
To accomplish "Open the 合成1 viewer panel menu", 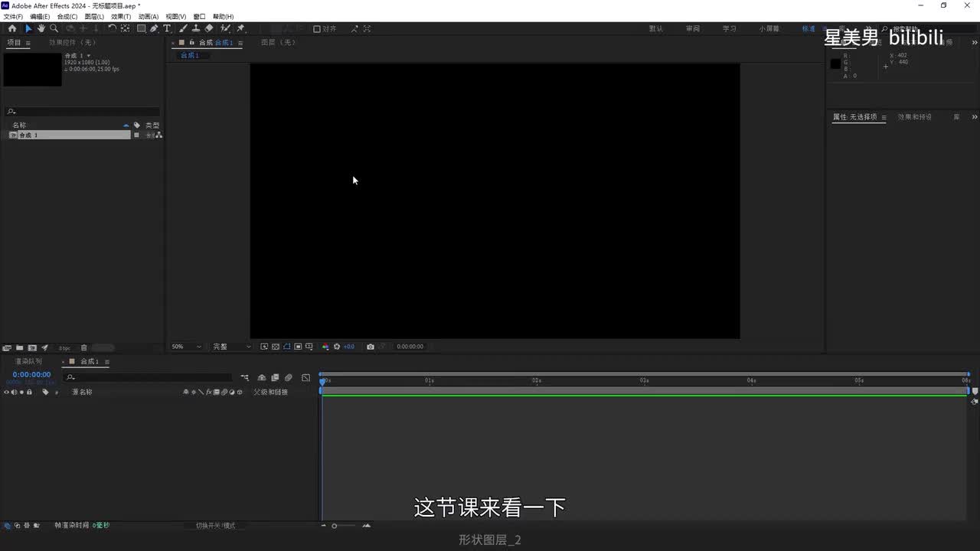I will pos(240,43).
